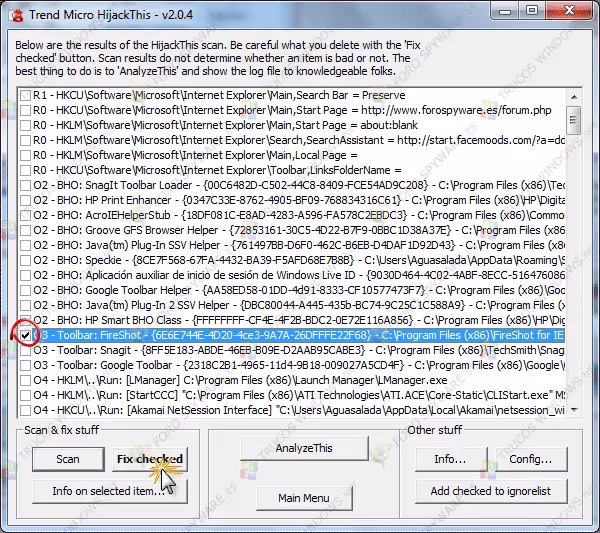The width and height of the screenshot is (600, 533).
Task: Return to the Main Menu
Action: coord(304,498)
